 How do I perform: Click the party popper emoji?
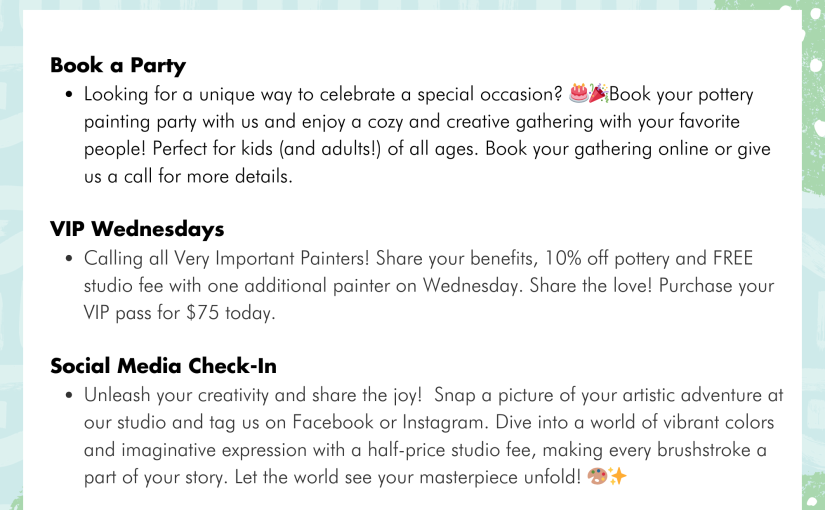pos(598,93)
